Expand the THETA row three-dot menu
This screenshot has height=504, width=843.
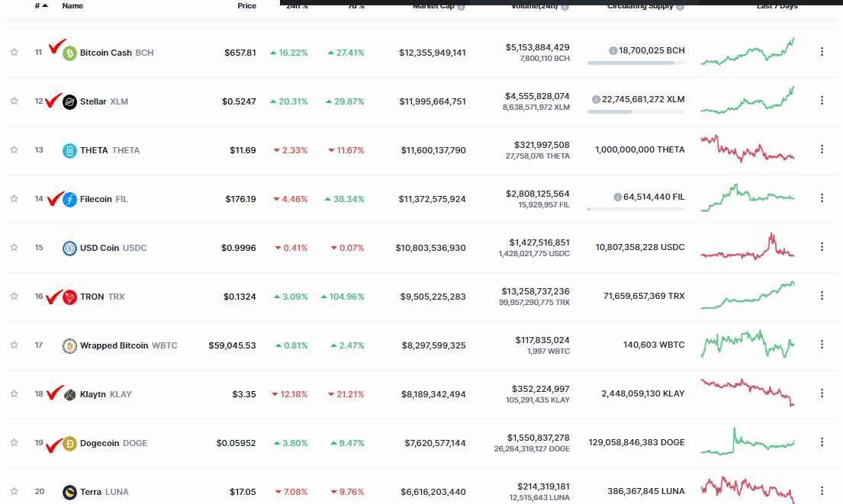tap(822, 149)
